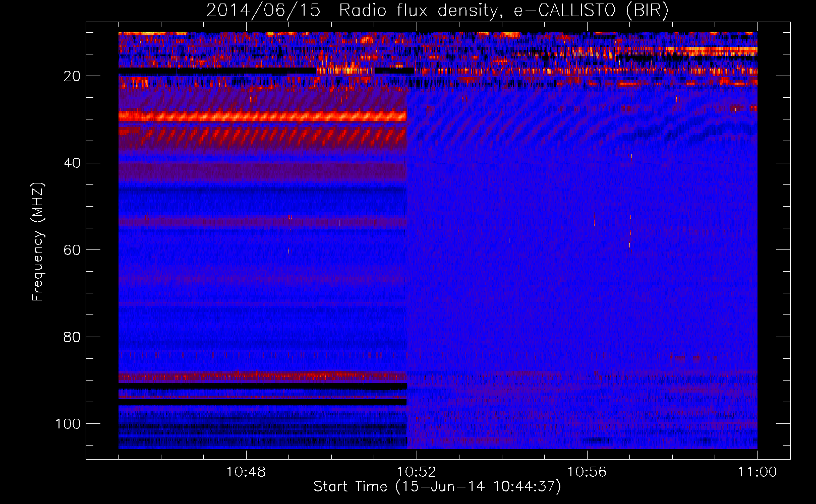Click the '80' frequency tick label
The image size is (816, 504).
pyautogui.click(x=72, y=337)
